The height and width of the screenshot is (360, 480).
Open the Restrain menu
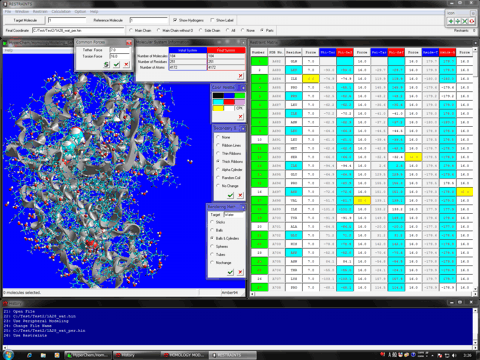pos(40,12)
